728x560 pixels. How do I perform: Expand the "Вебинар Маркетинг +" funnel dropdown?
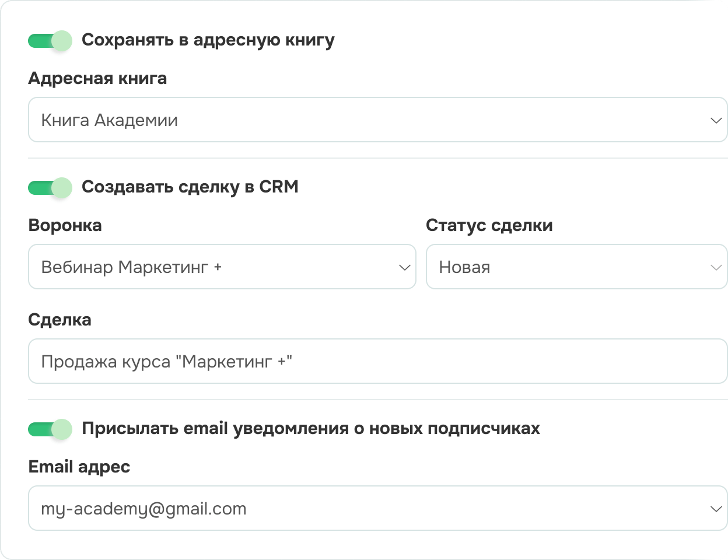point(222,267)
